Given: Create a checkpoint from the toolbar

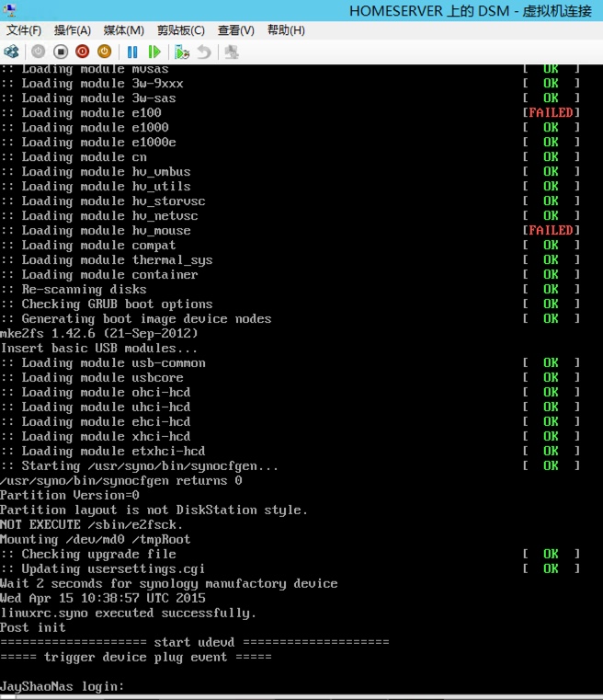Looking at the screenshot, I should coord(182,52).
